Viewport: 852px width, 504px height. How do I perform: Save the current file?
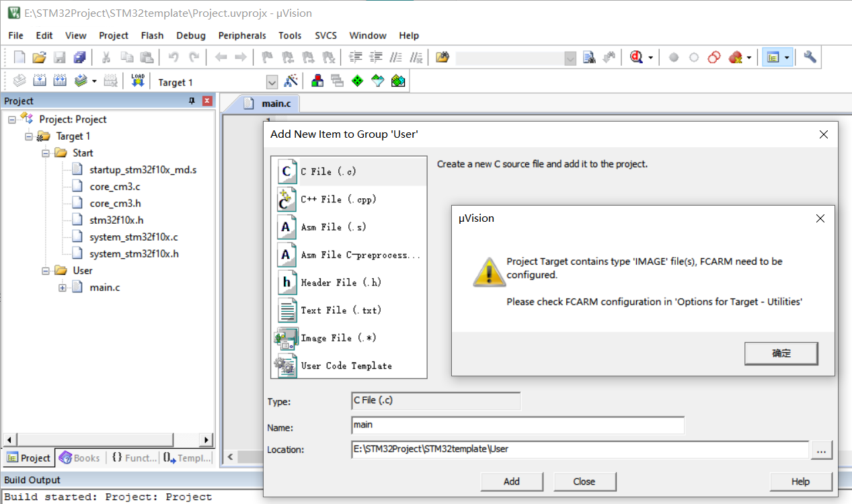pyautogui.click(x=59, y=58)
